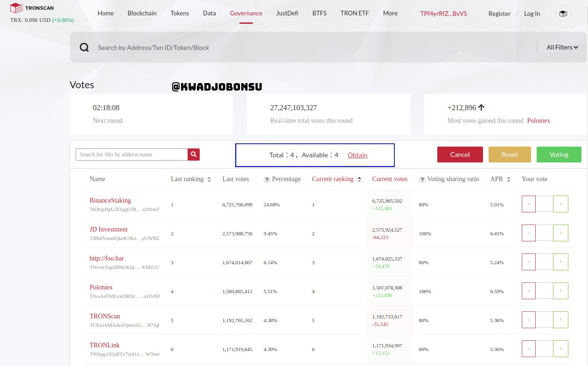Click the green Voting button

559,155
